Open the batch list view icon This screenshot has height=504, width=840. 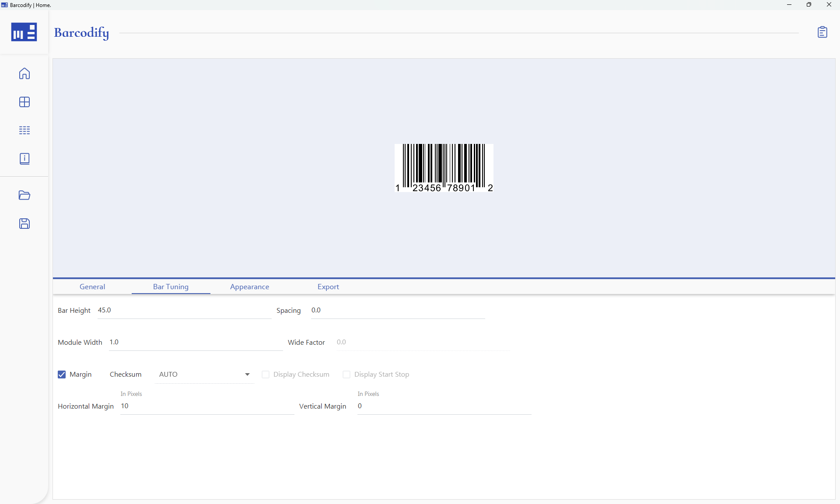point(24,130)
